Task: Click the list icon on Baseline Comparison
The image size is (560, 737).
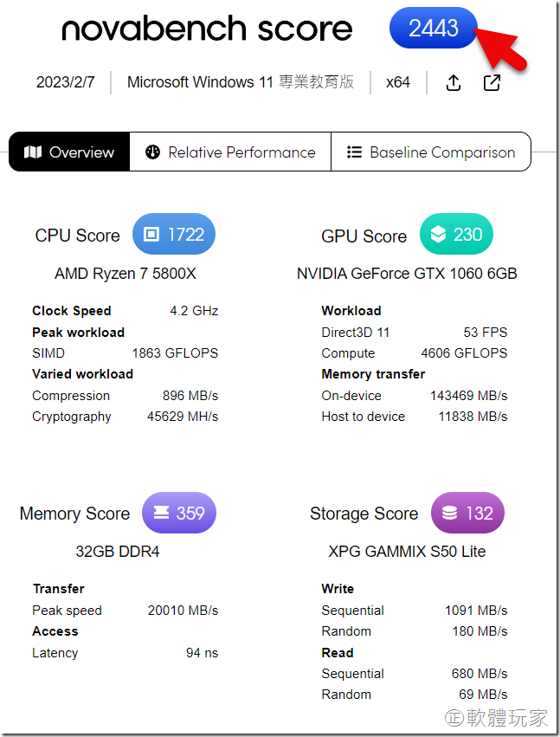Action: tap(354, 152)
